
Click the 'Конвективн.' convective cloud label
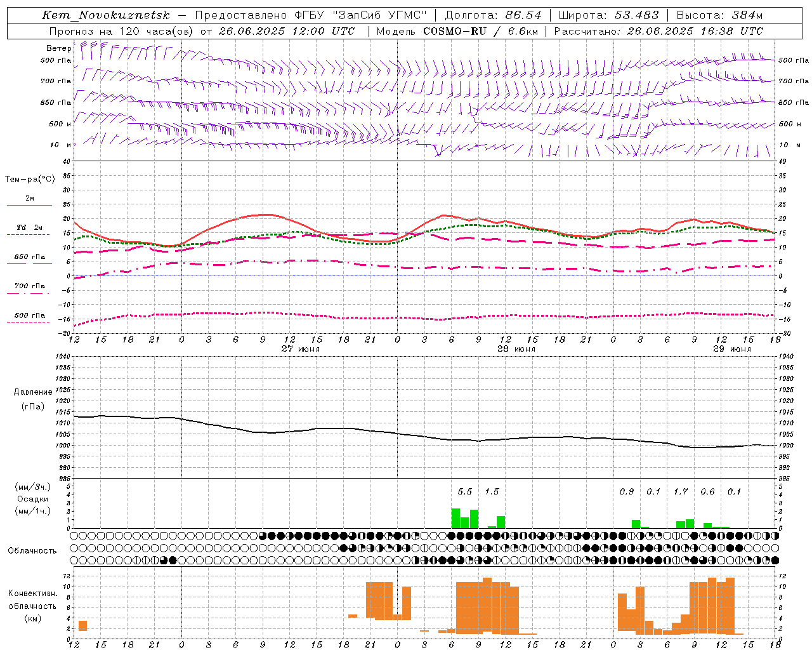(32, 594)
